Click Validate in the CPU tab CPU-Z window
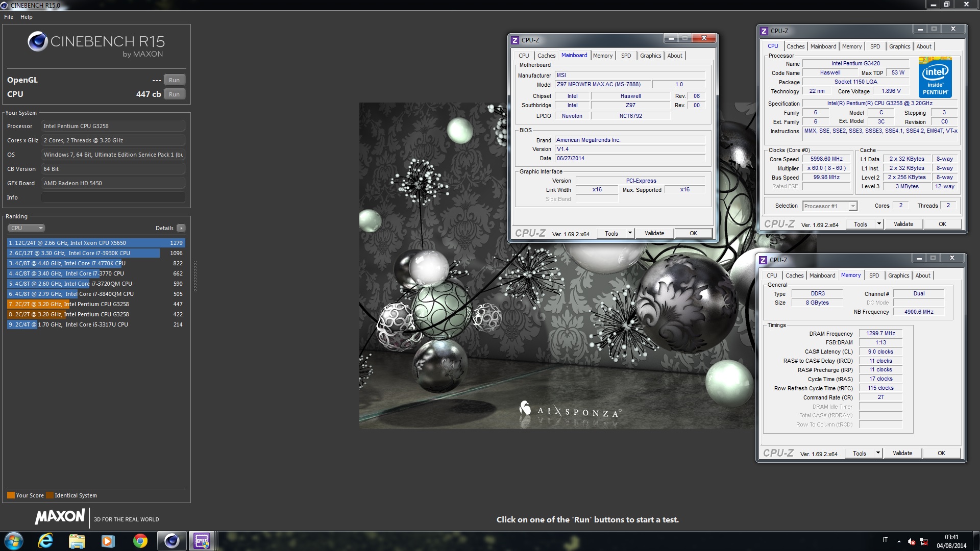Viewport: 980px width, 551px height. pyautogui.click(x=903, y=224)
